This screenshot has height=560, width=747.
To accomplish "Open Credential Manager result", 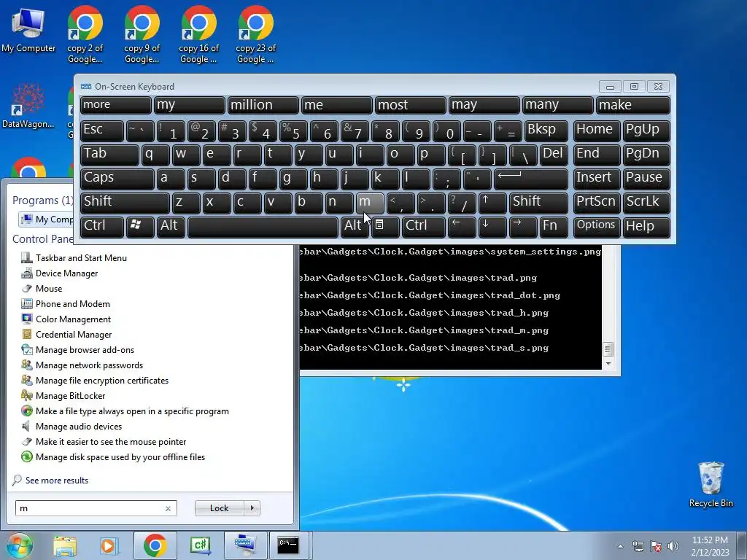I will [x=66, y=335].
